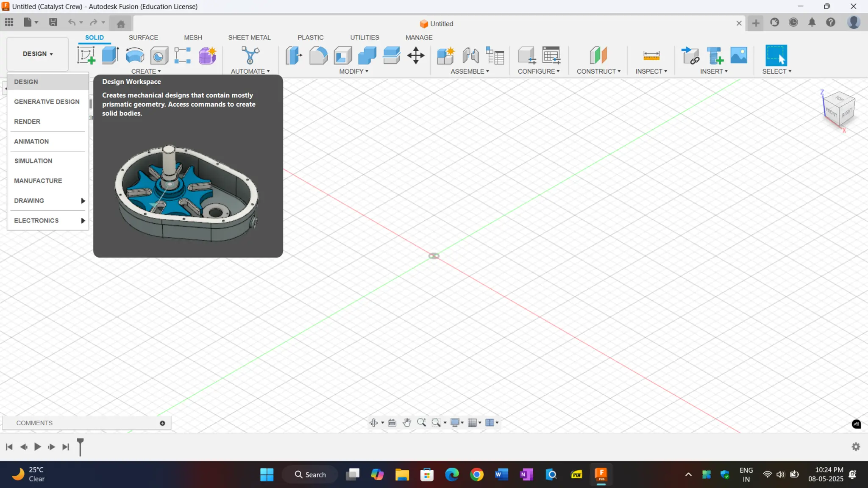Click the Insert Canvas image icon
Screen dimensions: 868x488
(739, 55)
